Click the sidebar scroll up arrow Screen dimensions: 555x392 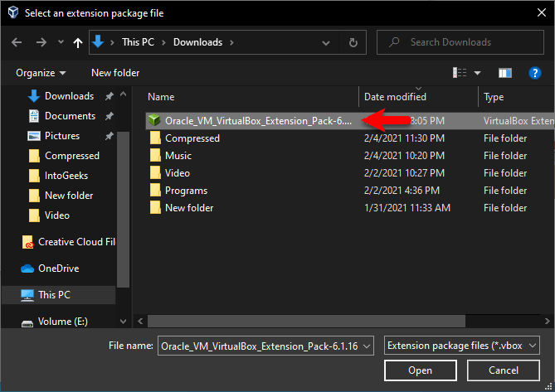click(x=123, y=94)
